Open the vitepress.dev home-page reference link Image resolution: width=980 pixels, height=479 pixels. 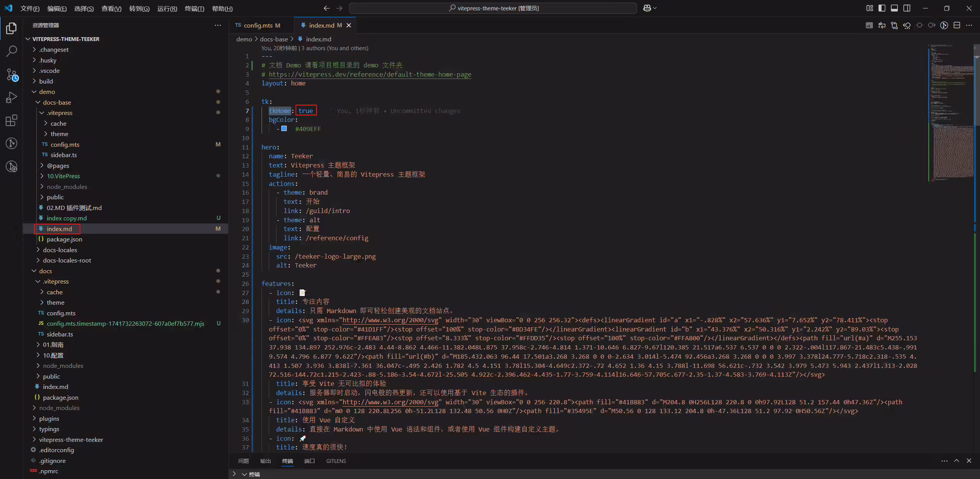[370, 74]
